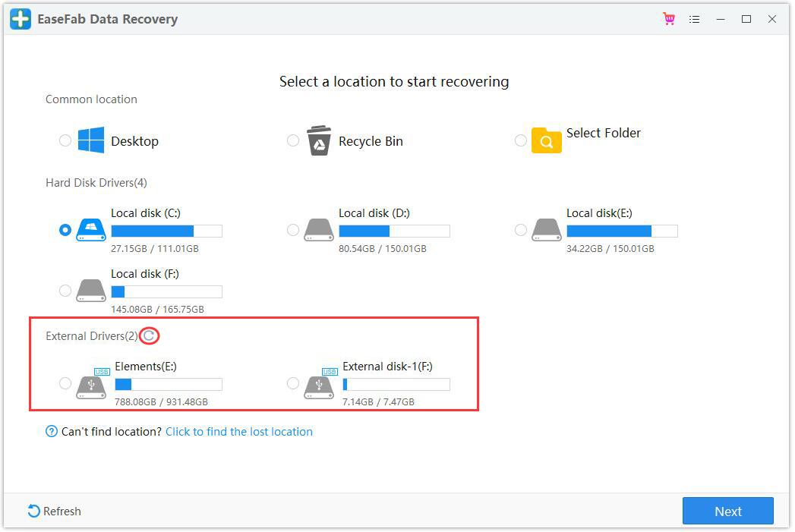This screenshot has height=532, width=795.
Task: Click the Local disk (C:) drive icon
Action: click(91, 229)
